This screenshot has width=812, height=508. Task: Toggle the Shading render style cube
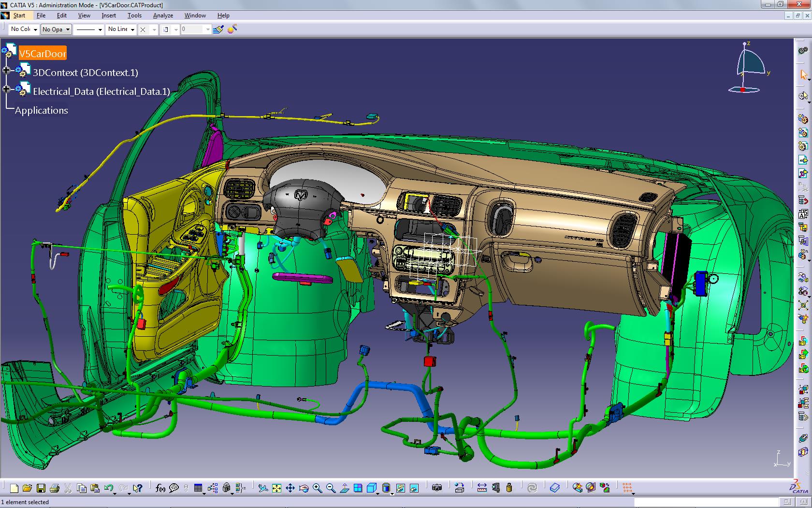coord(372,488)
